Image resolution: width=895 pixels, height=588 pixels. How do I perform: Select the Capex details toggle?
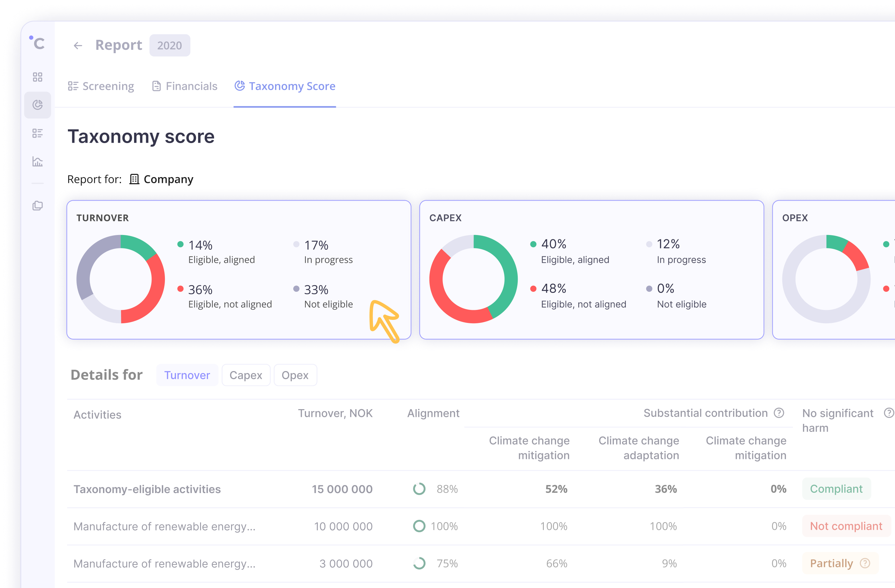(246, 375)
